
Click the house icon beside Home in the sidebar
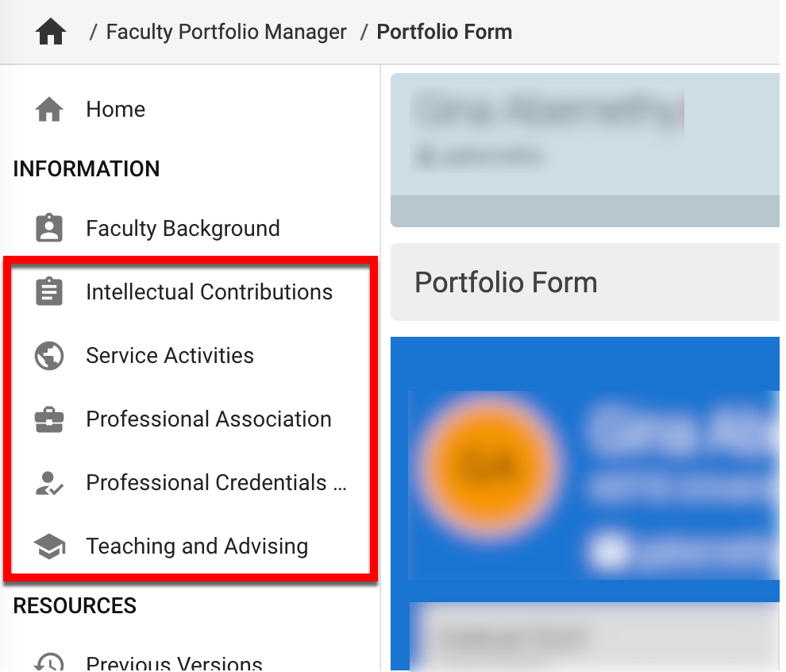(x=49, y=110)
